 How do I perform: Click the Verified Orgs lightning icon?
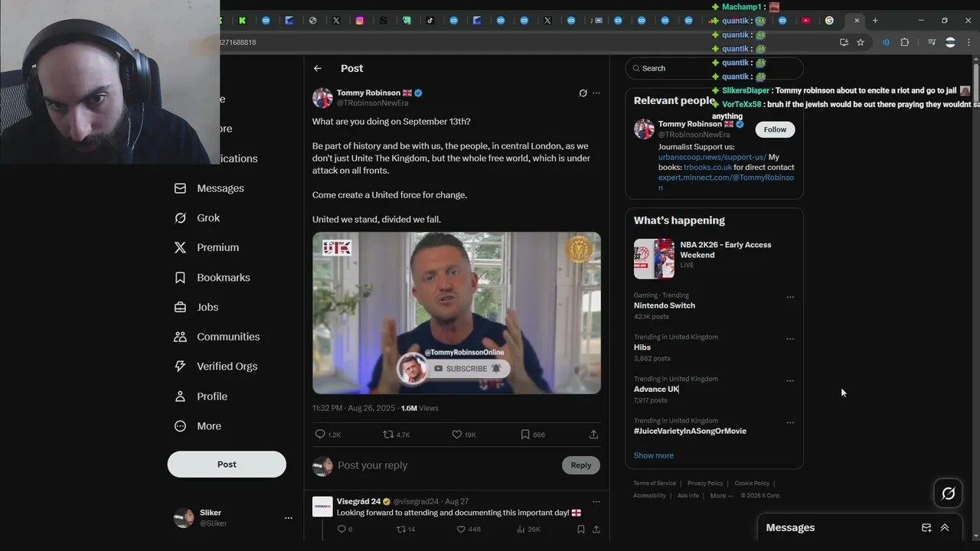[x=180, y=367]
